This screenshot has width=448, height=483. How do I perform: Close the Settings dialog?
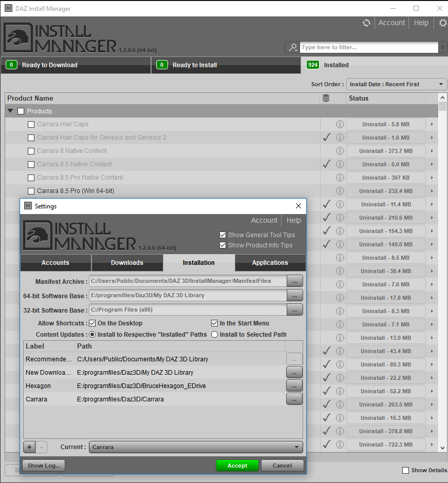click(x=298, y=206)
